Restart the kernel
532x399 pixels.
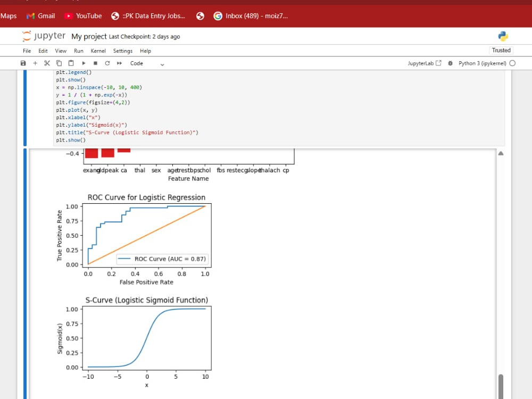(x=107, y=63)
